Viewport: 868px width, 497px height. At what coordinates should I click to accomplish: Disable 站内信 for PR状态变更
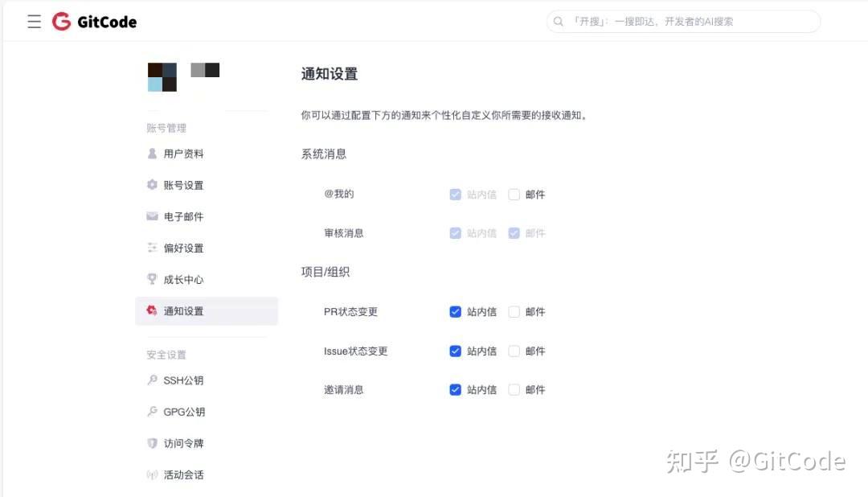[456, 311]
